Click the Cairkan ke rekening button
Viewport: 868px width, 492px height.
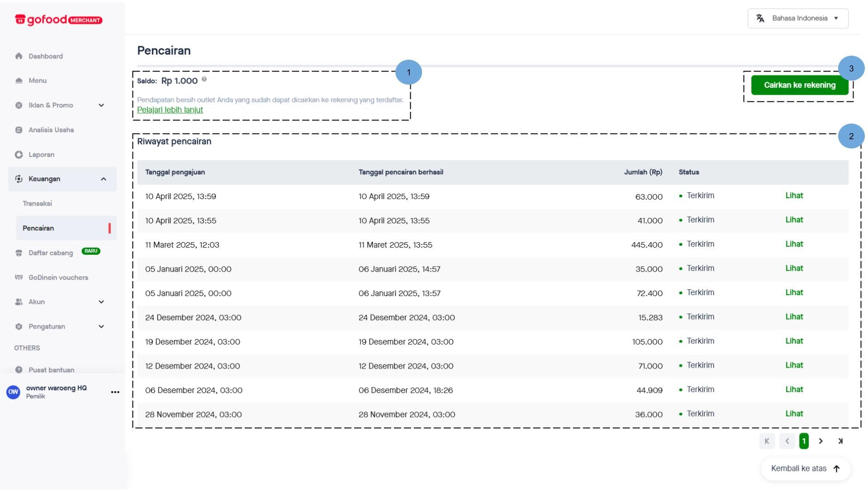pyautogui.click(x=800, y=85)
